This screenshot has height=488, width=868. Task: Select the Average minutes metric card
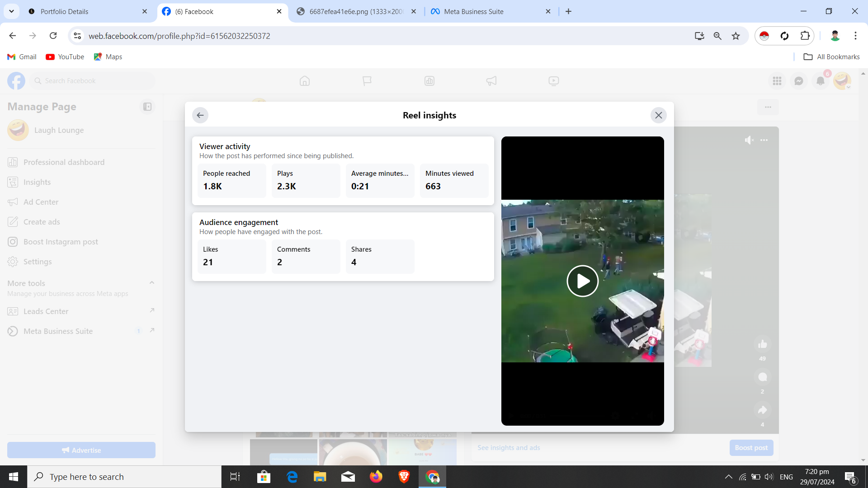[x=380, y=180]
